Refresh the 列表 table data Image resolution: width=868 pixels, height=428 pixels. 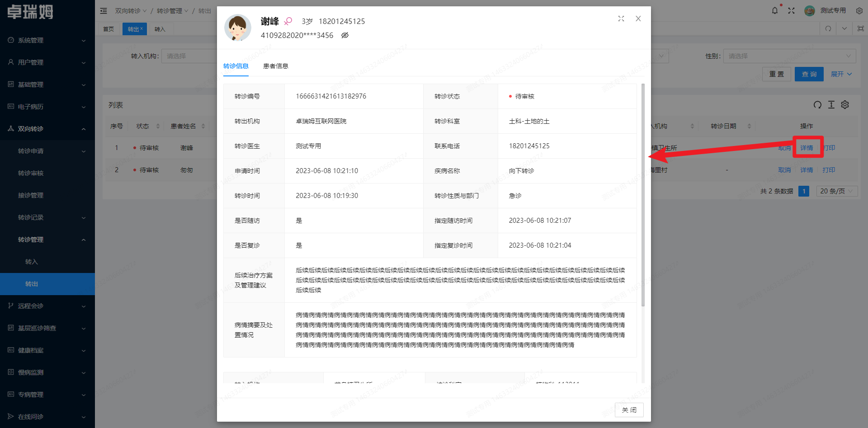pos(817,105)
